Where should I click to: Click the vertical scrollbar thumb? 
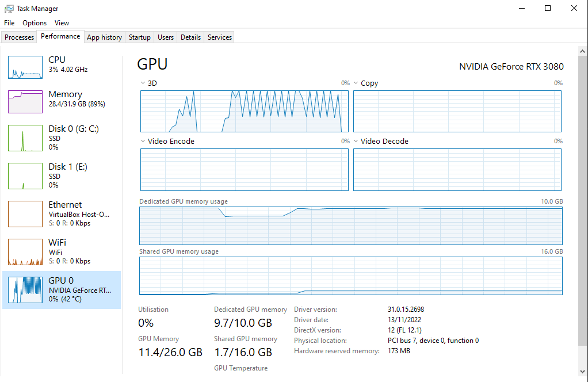[x=582, y=201]
